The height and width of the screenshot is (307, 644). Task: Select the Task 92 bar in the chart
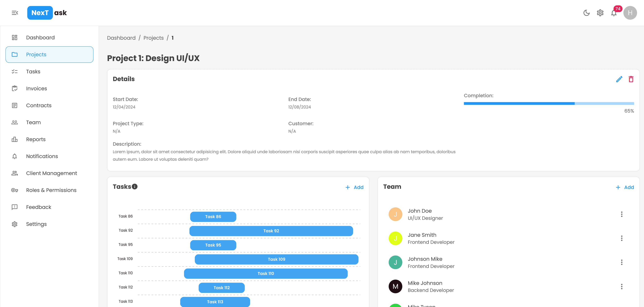coord(271,231)
